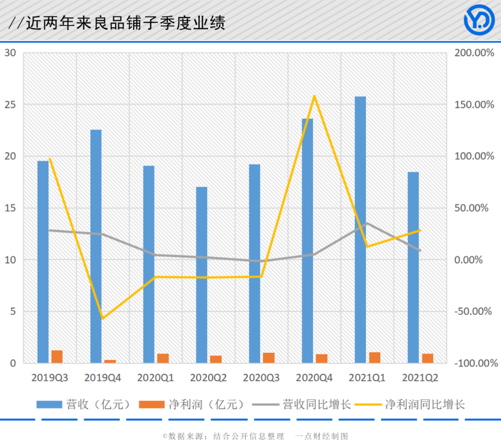Click the 2020Q3 axis label
501x448 pixels.
(x=261, y=378)
